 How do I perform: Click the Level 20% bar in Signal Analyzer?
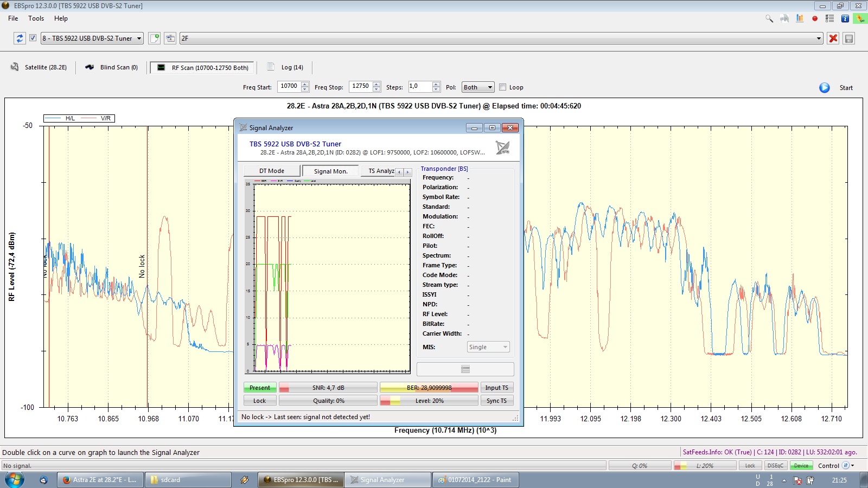coord(429,401)
